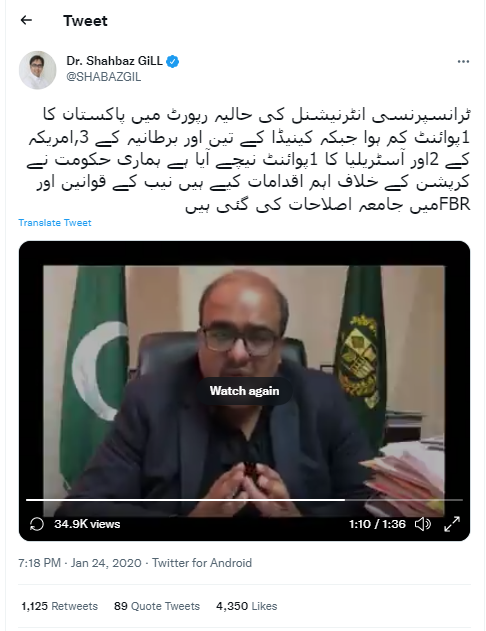The height and width of the screenshot is (631, 486).
Task: Click Translate Tweet
Action: (55, 223)
